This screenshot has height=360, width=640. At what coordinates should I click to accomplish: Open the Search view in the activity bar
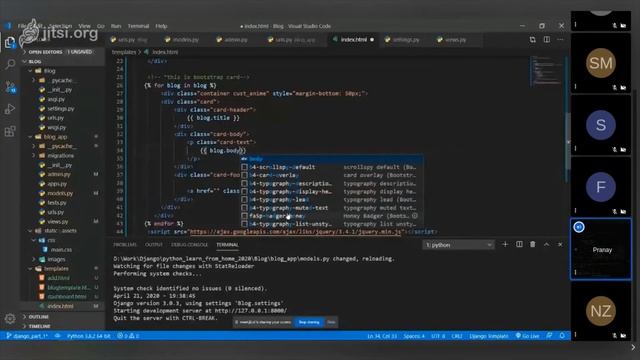10,64
